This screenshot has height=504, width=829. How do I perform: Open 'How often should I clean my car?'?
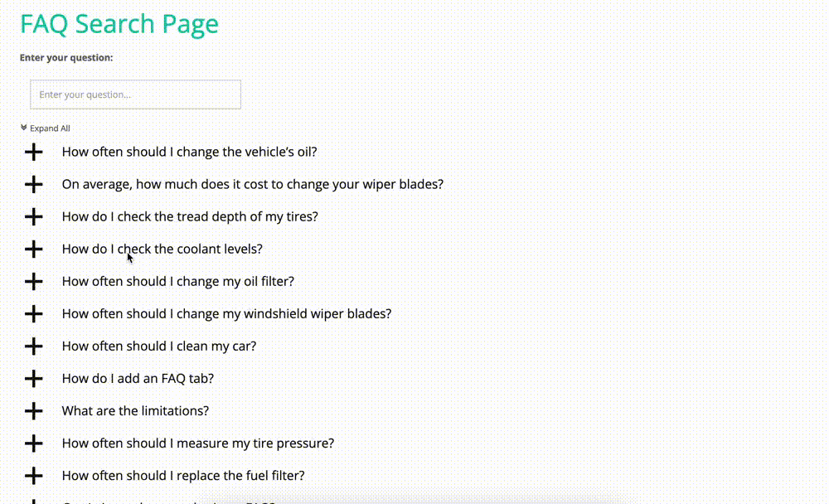pyautogui.click(x=158, y=346)
